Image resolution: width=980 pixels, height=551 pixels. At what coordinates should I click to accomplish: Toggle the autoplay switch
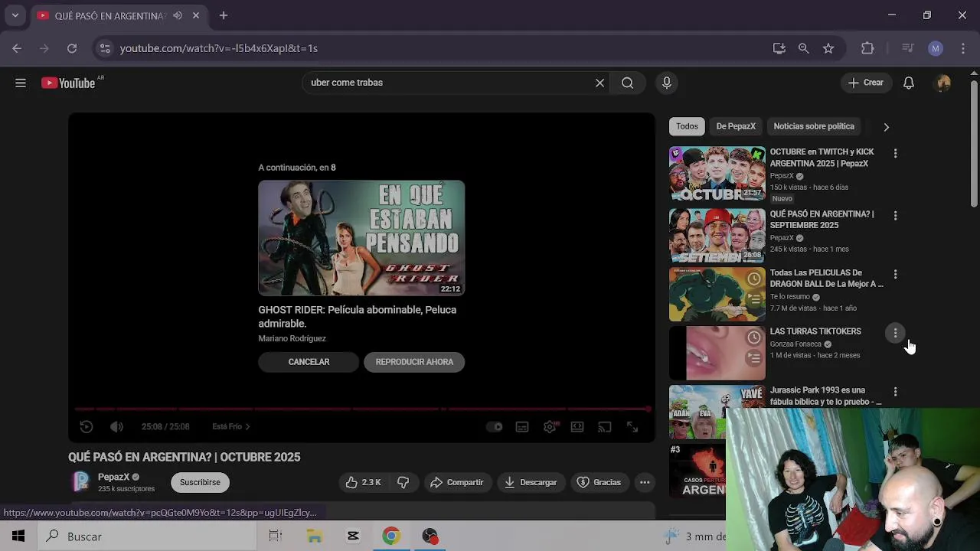495,427
